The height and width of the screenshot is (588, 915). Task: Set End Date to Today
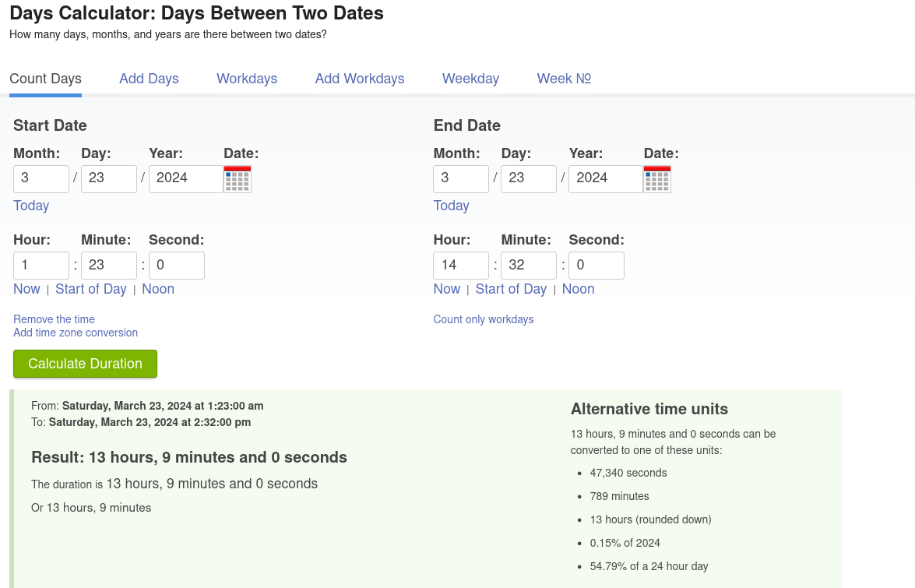[451, 206]
